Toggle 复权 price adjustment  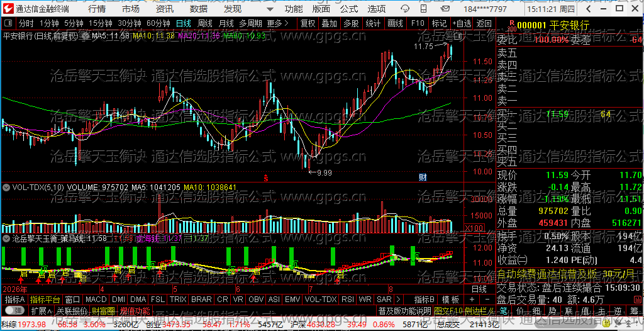point(308,23)
